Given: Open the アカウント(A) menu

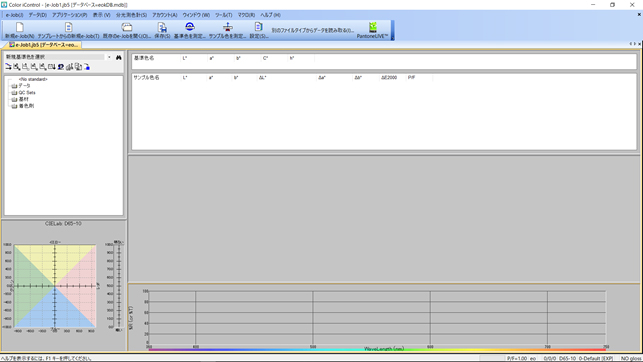Looking at the screenshot, I should tap(164, 15).
